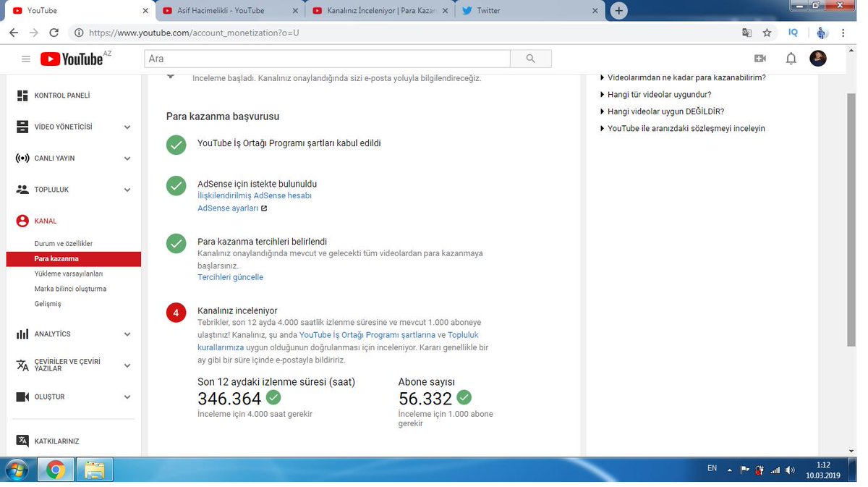Click the volume speaker icon in the tray
868x487 pixels.
coord(790,470)
